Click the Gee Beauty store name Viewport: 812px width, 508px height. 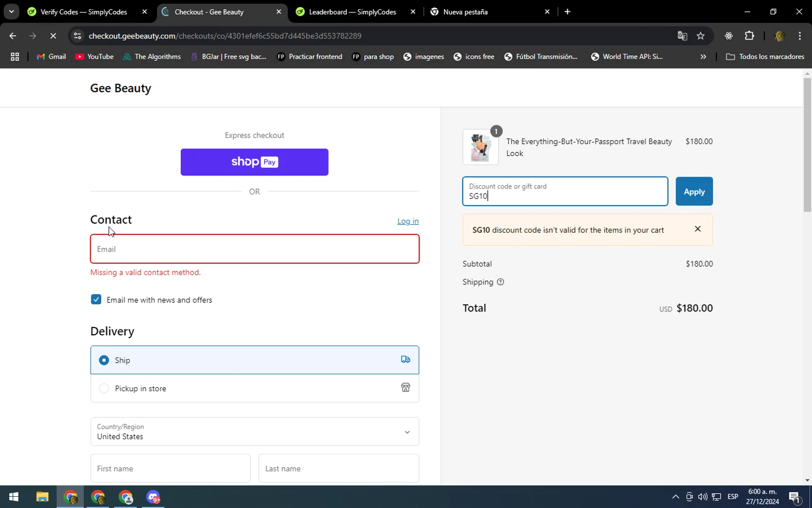coord(121,88)
